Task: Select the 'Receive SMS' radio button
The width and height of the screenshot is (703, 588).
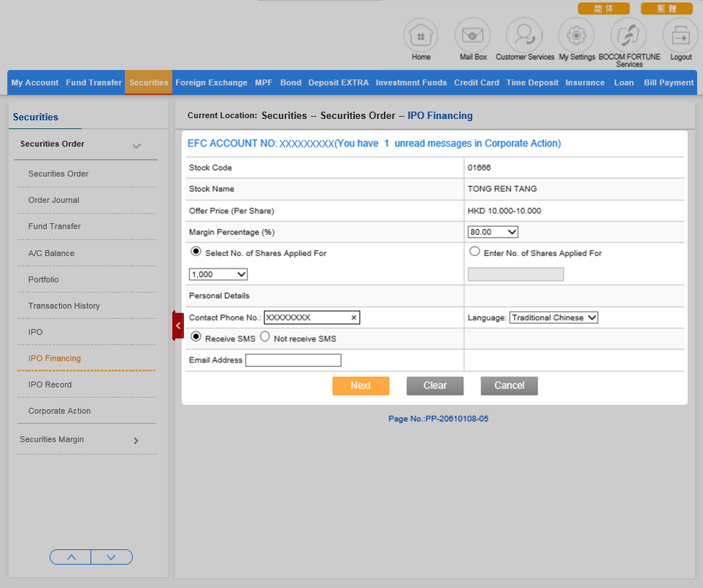Action: tap(195, 337)
